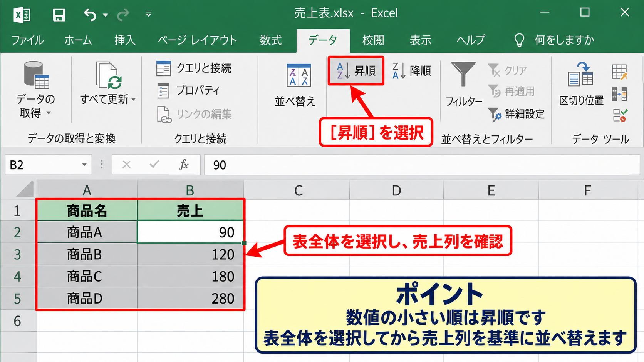This screenshot has width=644, height=362.
Task: Click the data validation icon
Action: [x=620, y=115]
